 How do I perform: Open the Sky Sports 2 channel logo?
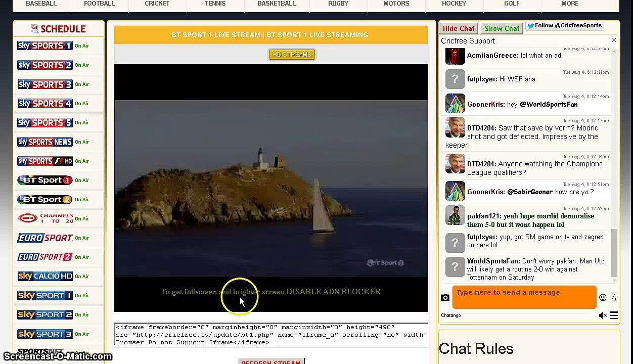(45, 65)
